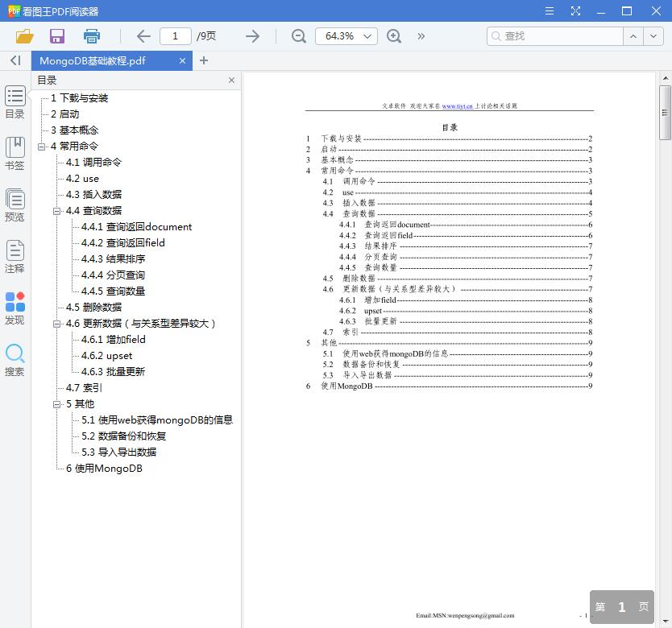Select outline item 4.4.2 查询返回field
672x628 pixels.
[x=123, y=243]
